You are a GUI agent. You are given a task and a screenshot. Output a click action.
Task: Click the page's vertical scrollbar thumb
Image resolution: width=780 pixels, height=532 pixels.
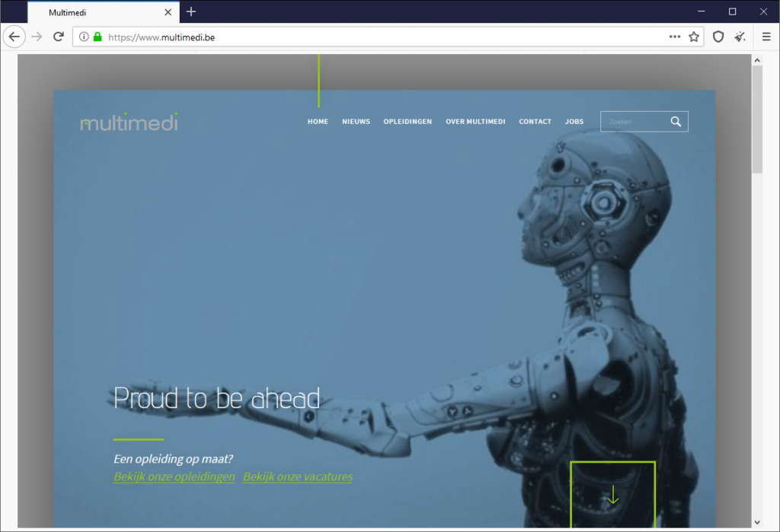coord(757,119)
